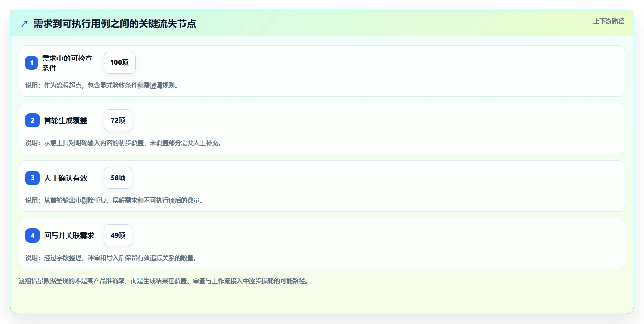Select the 需求中的可检查条件 step label
Screen dimensions: 644x324
tap(67, 63)
